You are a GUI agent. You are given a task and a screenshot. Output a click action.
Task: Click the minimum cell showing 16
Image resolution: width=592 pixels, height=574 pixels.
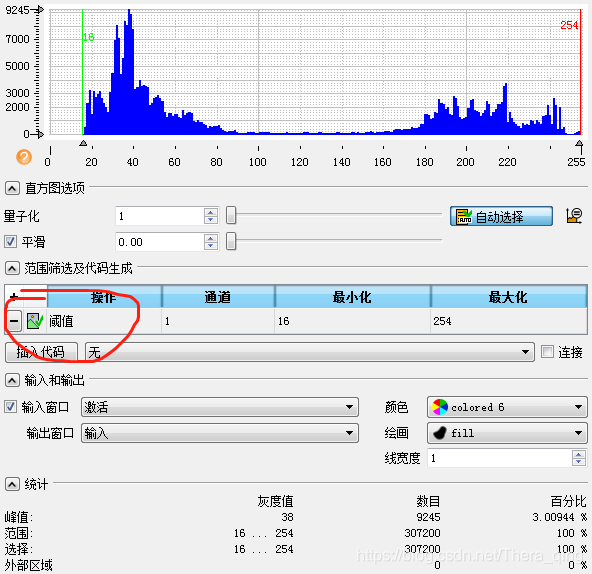click(x=352, y=321)
